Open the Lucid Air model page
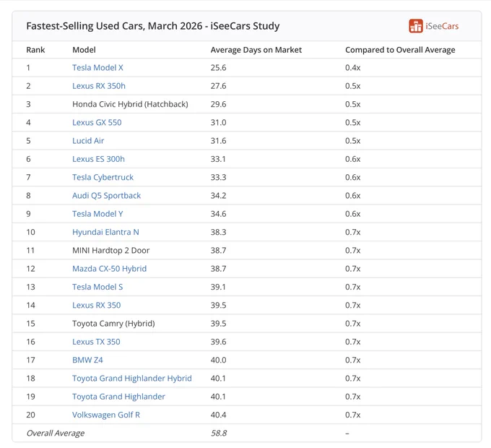The image size is (491, 448). click(88, 141)
